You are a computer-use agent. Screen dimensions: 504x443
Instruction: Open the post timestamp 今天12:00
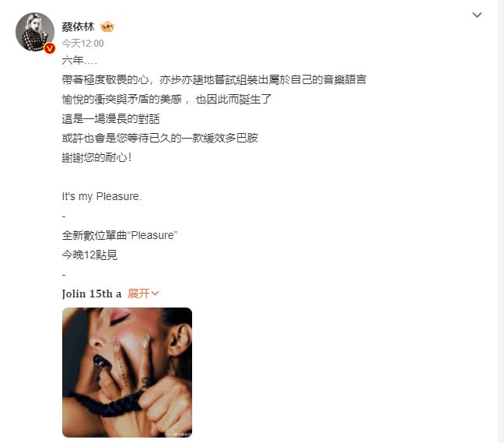click(x=82, y=44)
